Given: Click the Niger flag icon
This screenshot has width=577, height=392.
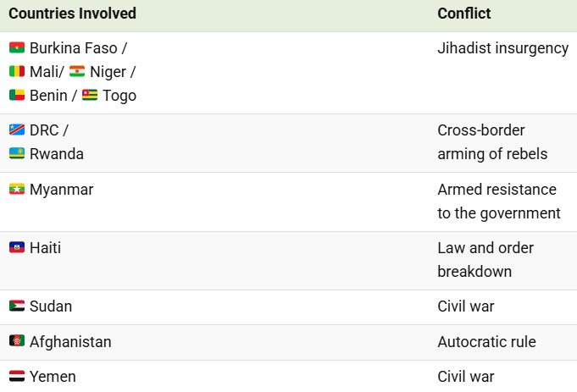Looking at the screenshot, I should [77, 72].
